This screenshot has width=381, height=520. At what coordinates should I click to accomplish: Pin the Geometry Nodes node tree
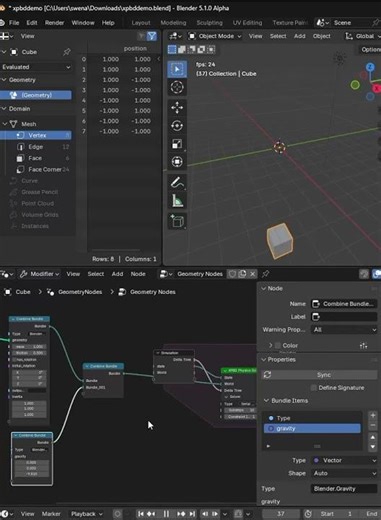pos(265,274)
